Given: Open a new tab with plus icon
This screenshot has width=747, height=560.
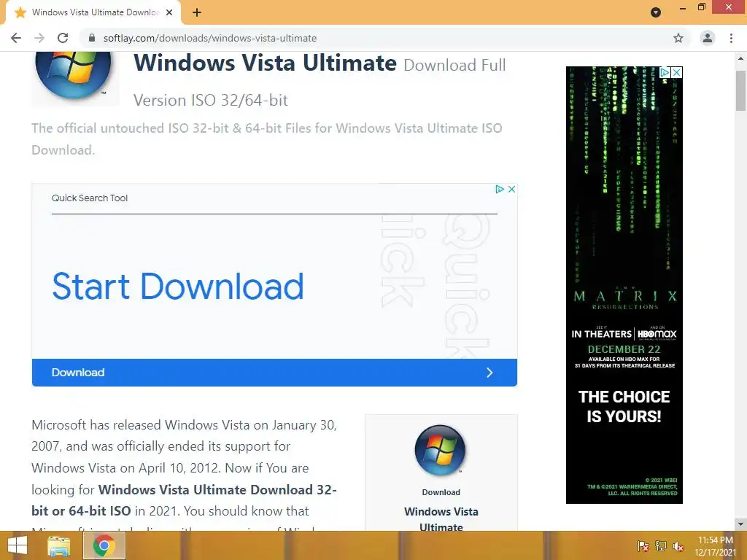Looking at the screenshot, I should pyautogui.click(x=197, y=12).
